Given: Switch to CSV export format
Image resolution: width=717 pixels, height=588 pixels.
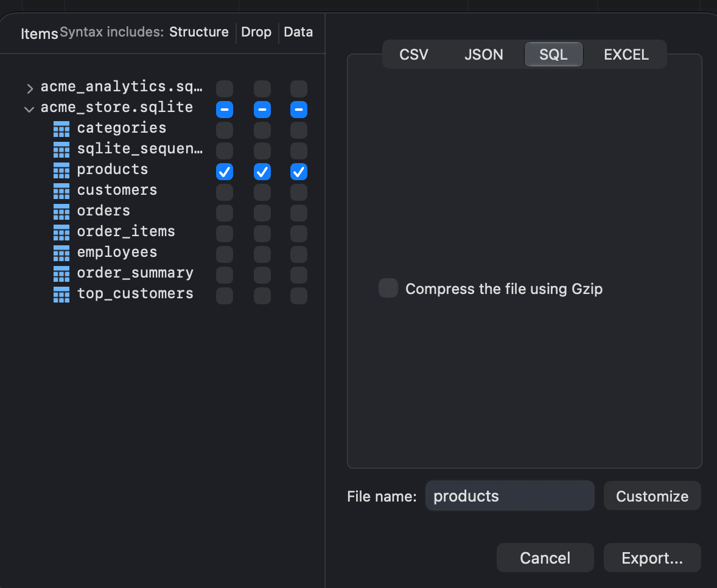Looking at the screenshot, I should [413, 54].
